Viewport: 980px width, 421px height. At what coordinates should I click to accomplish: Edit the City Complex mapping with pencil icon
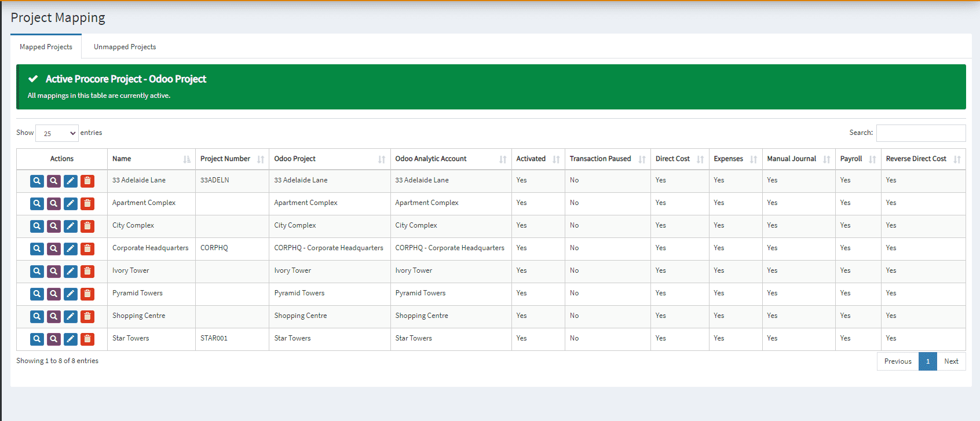[71, 226]
